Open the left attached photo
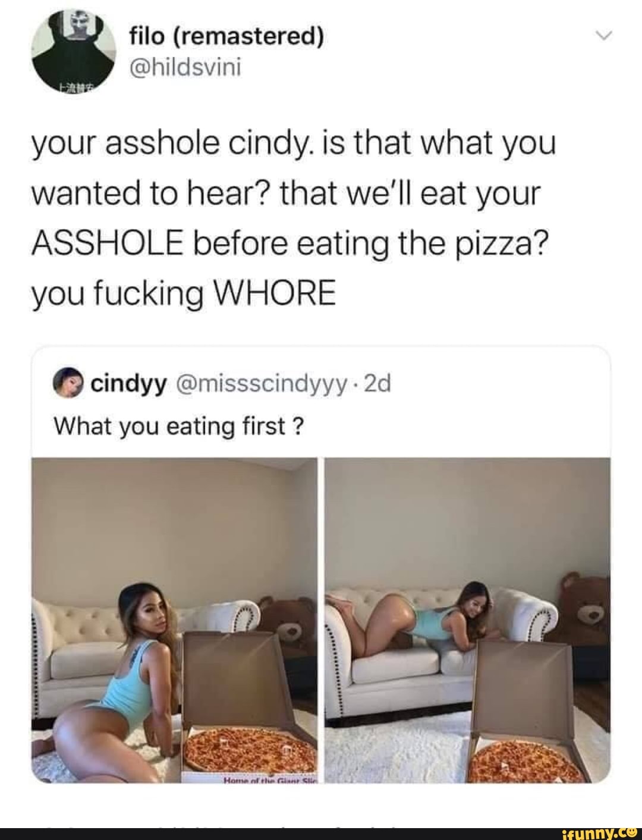Screen dimensions: 642x840 pos(176,620)
